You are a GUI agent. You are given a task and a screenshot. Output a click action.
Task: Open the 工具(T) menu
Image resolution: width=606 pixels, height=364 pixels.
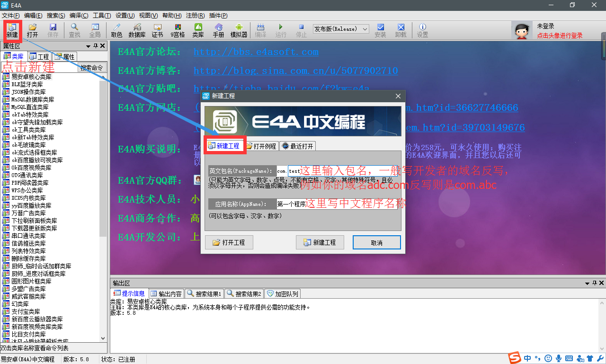click(102, 16)
